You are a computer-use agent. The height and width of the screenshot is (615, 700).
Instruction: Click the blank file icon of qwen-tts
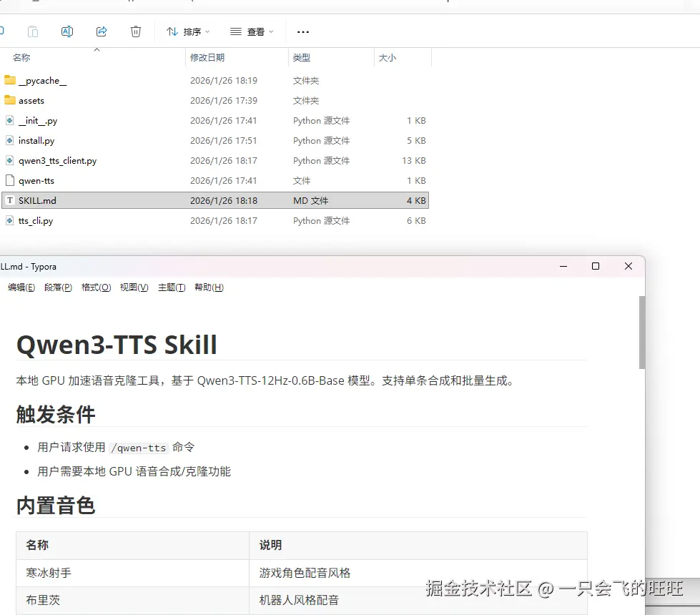[x=10, y=180]
